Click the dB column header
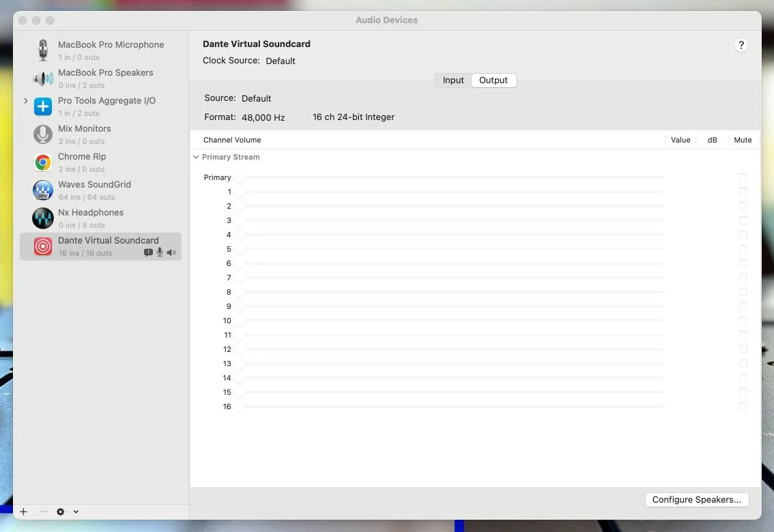The width and height of the screenshot is (774, 532). tap(712, 140)
